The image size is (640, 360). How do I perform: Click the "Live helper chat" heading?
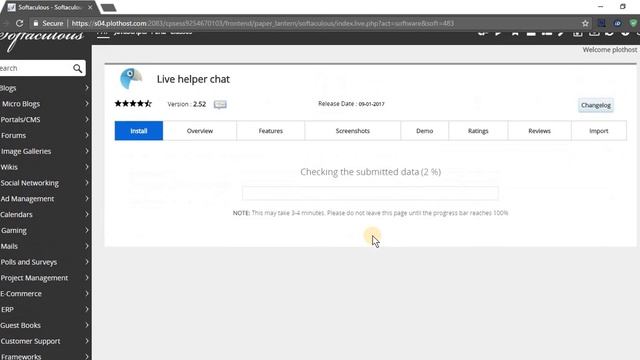pos(193,79)
